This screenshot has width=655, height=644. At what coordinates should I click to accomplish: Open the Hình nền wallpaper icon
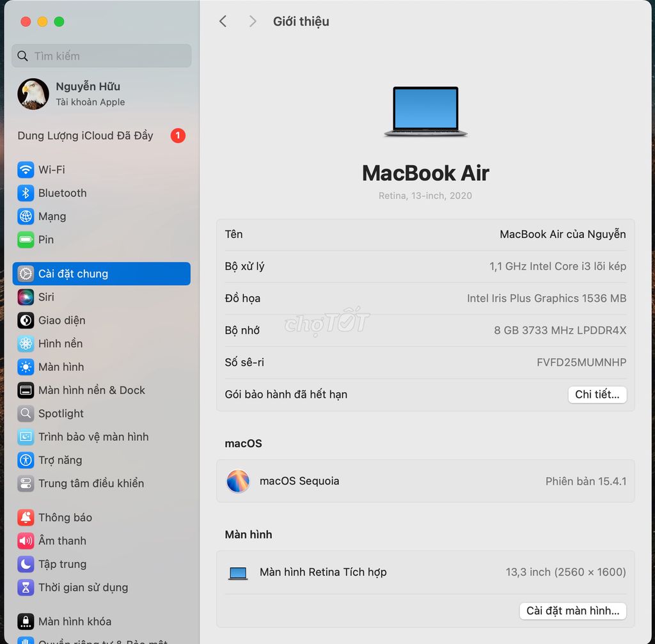(x=26, y=343)
